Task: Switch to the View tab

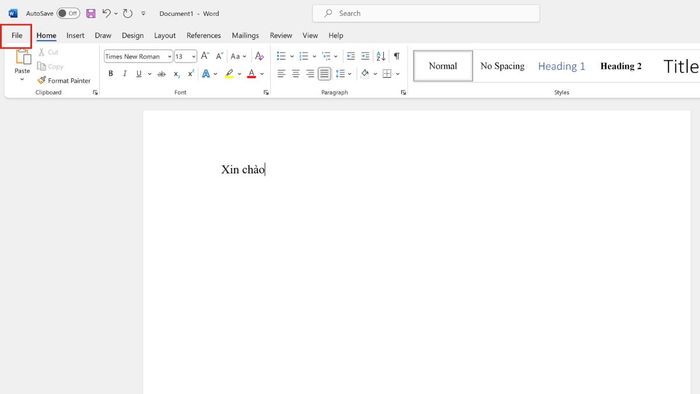Action: 310,36
